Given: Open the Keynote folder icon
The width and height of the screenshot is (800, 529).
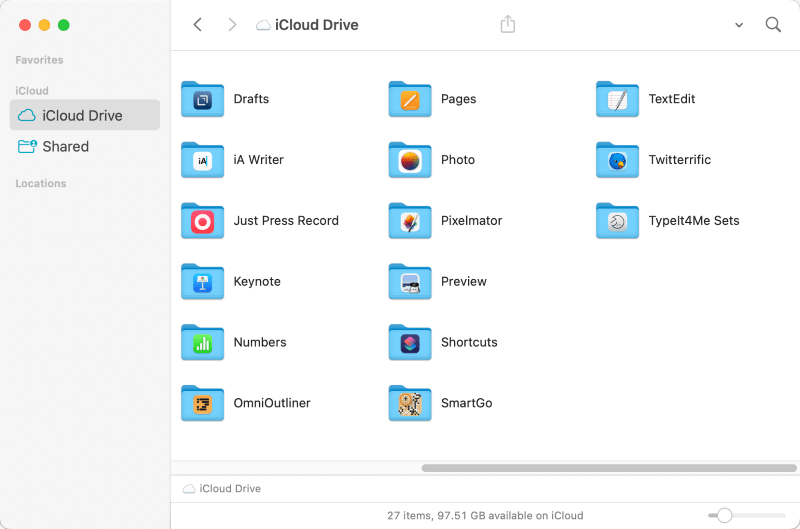Looking at the screenshot, I should (x=202, y=282).
